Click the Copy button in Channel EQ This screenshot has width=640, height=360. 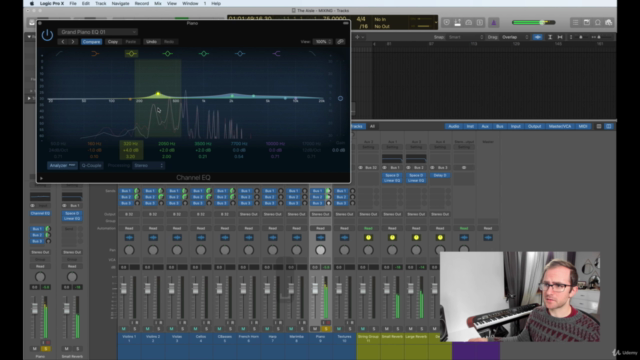pos(113,42)
